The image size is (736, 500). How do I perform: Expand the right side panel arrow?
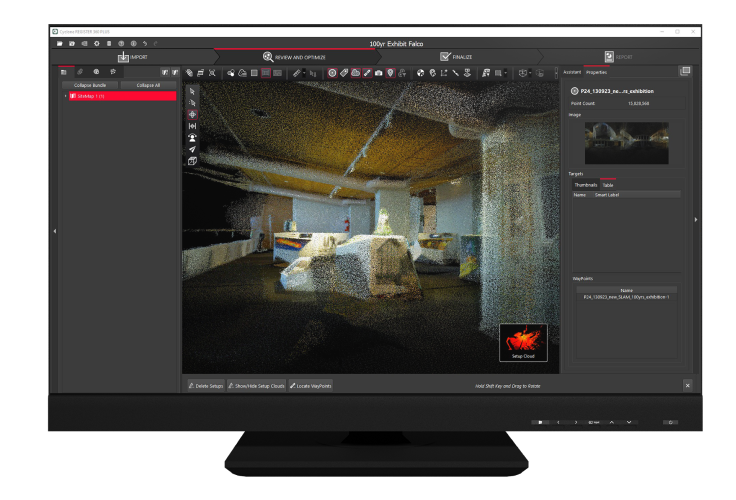tap(696, 219)
